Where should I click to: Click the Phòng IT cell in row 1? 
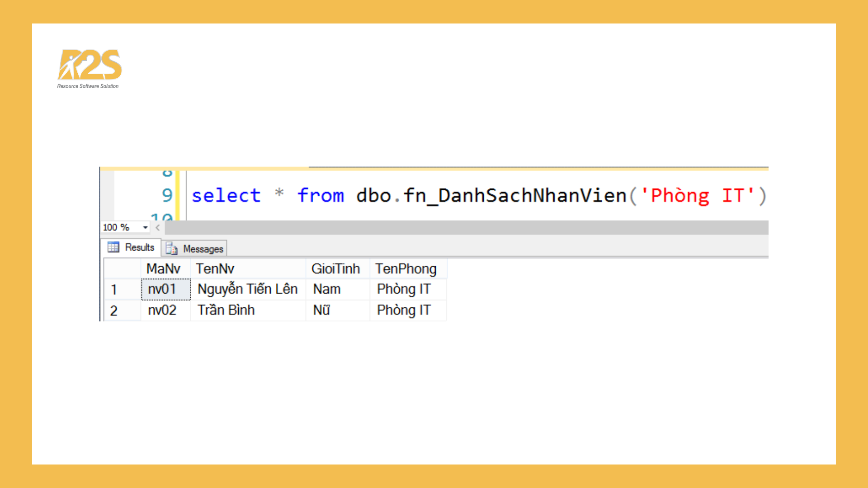point(404,289)
